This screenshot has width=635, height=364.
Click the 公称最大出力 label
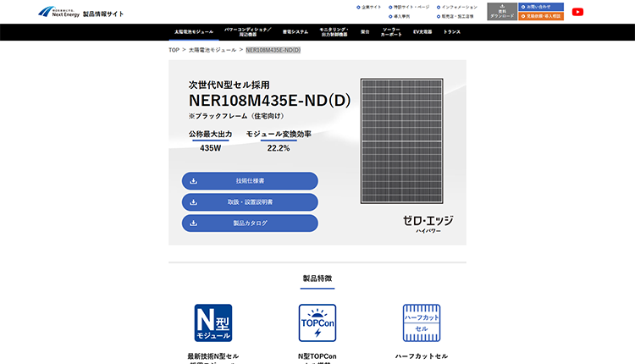(211, 134)
